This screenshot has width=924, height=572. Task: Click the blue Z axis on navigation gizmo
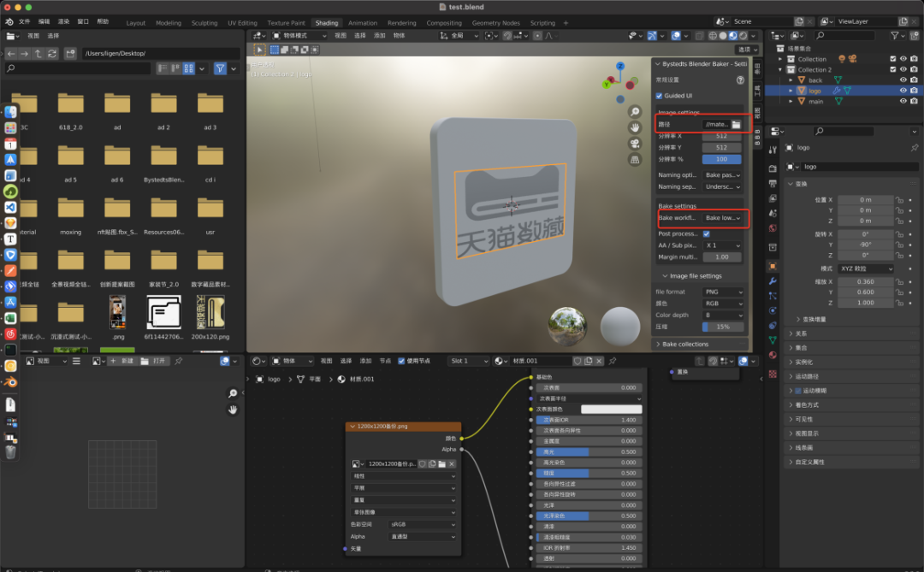click(x=620, y=66)
